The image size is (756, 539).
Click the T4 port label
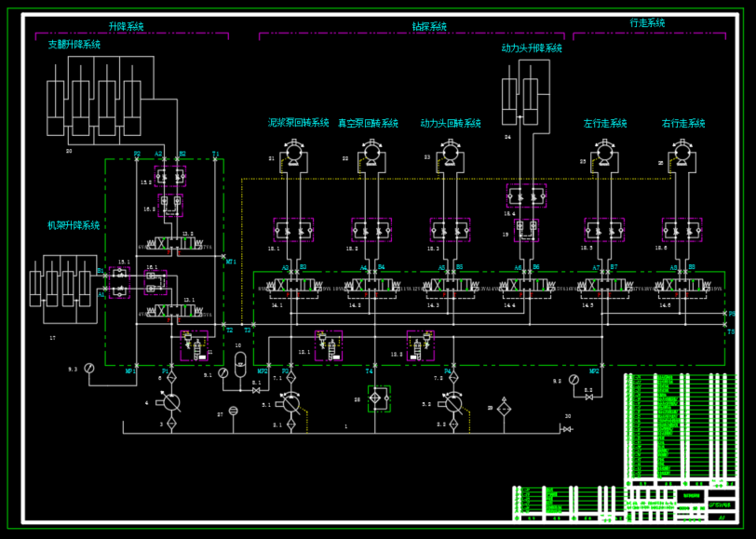tap(370, 371)
